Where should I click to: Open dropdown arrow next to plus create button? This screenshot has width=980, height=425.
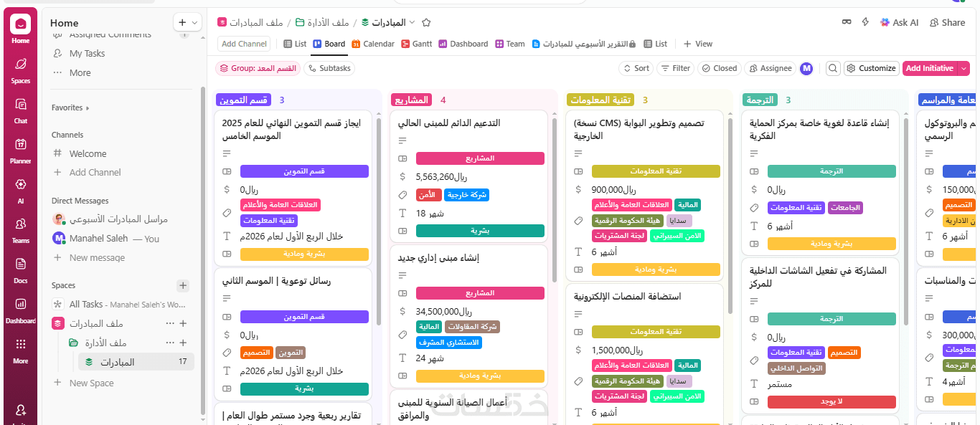pyautogui.click(x=194, y=23)
